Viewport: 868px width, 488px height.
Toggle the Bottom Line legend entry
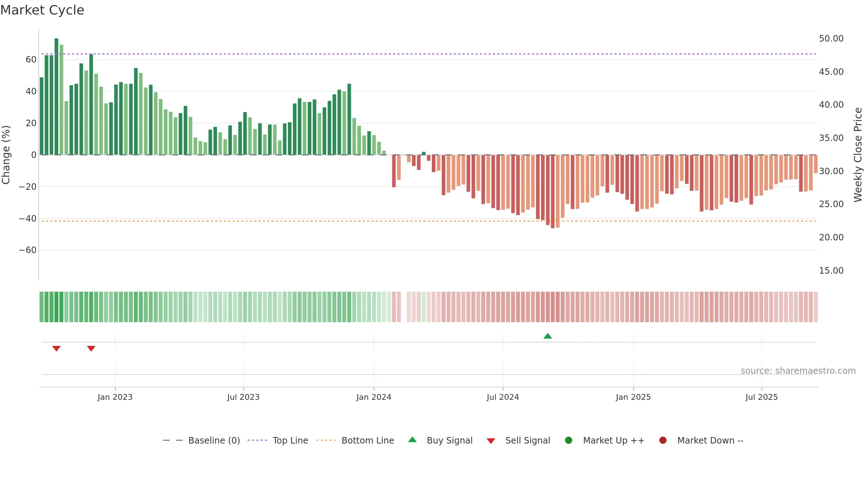[x=355, y=440]
